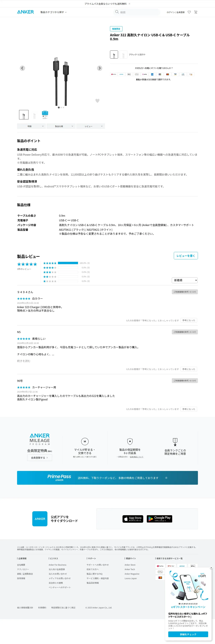Click the Mastercard icon near product
The image size is (215, 644).
tap(167, 74)
